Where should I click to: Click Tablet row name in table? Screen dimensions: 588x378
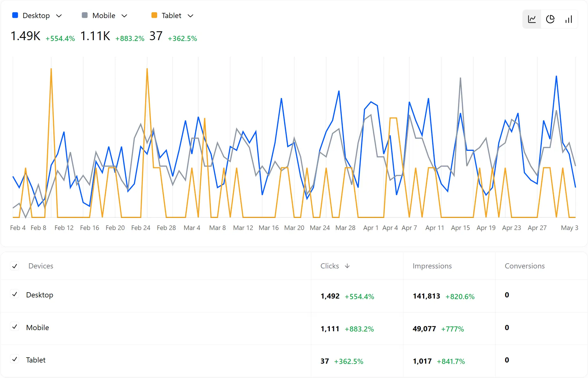coord(36,360)
